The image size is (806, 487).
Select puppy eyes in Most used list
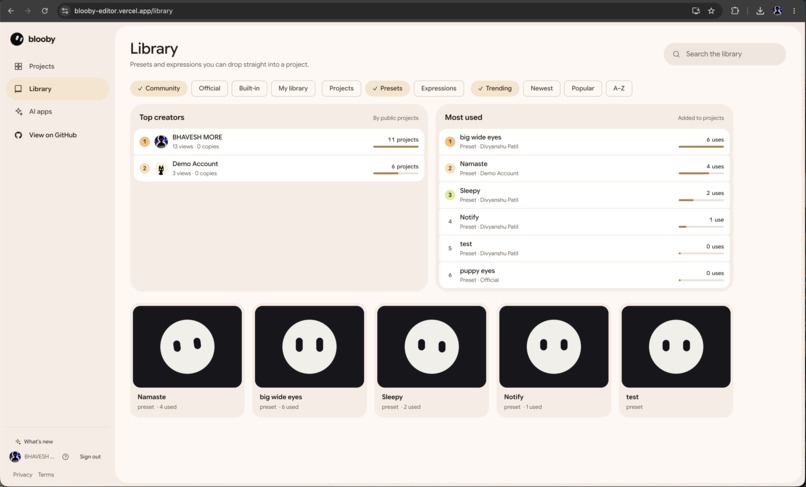tap(584, 275)
